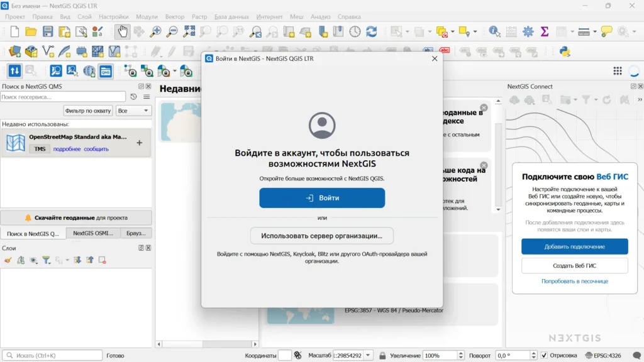
Task: Click the blue Войти login button
Action: [x=322, y=198]
